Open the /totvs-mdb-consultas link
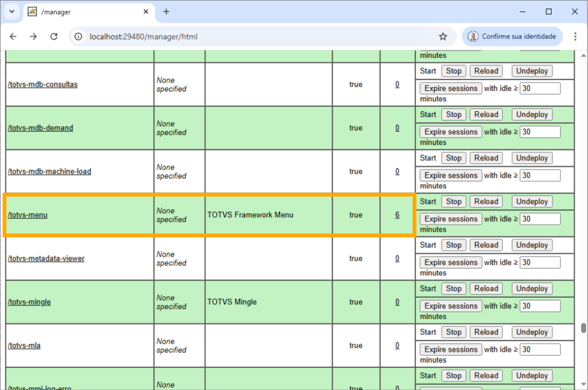 [x=43, y=85]
